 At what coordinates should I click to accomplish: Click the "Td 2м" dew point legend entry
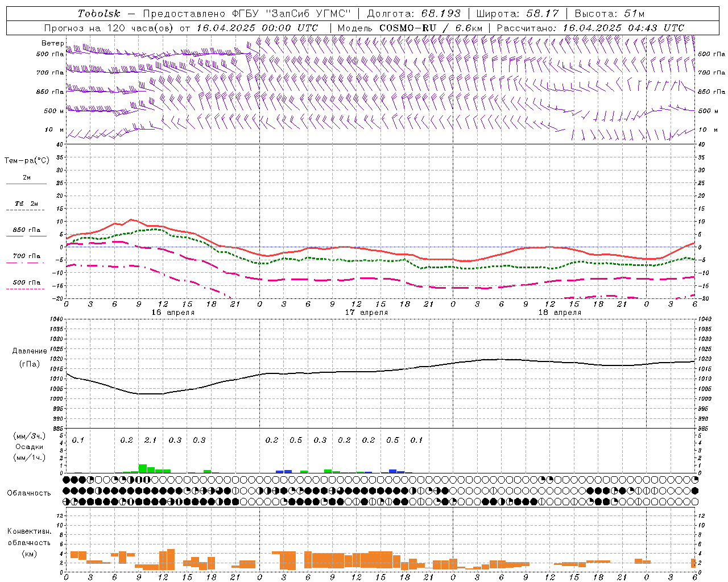tap(26, 203)
